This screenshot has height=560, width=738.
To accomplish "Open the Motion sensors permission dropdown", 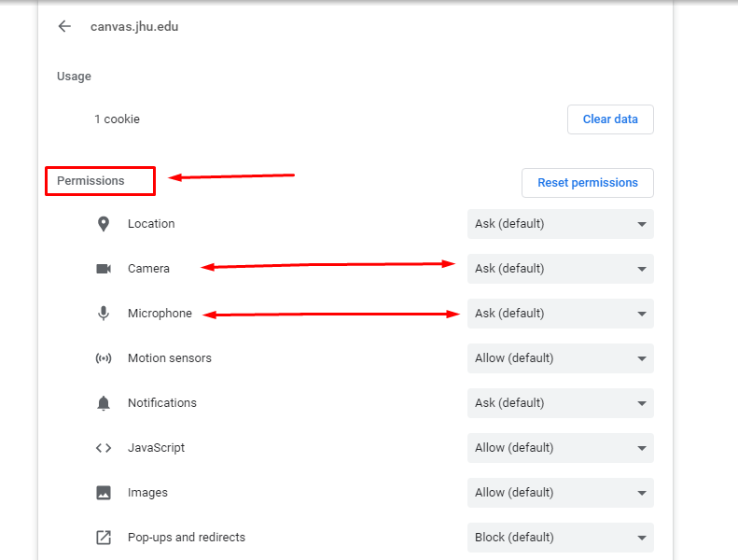I will coord(560,358).
